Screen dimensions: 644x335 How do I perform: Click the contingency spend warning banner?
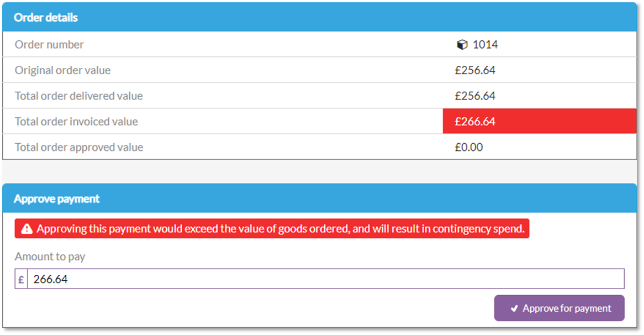click(272, 228)
